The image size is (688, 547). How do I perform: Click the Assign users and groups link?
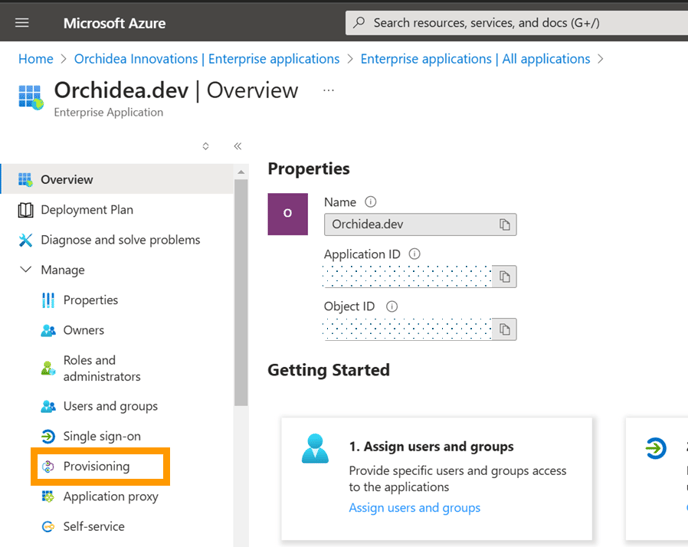[415, 508]
